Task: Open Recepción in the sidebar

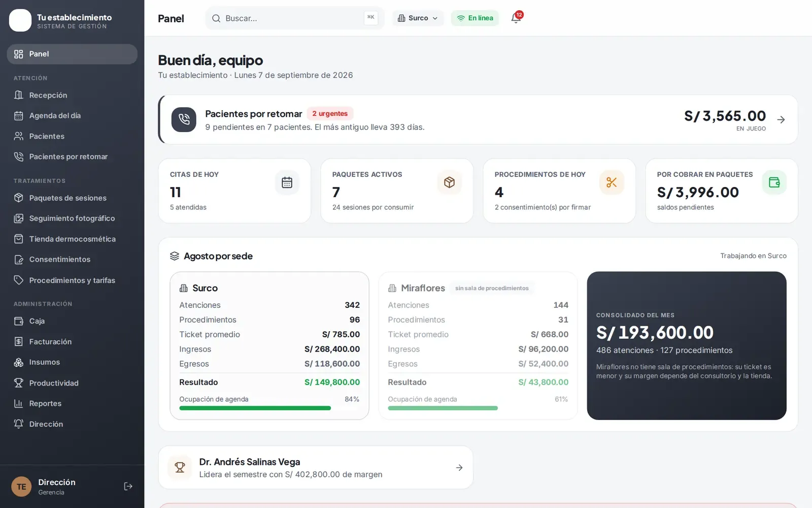Action: coord(72,95)
